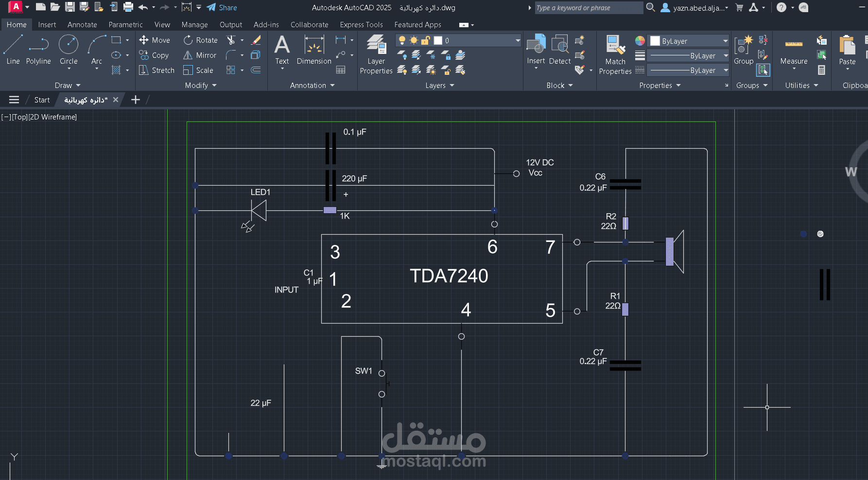Click the Copy tool

click(x=154, y=55)
